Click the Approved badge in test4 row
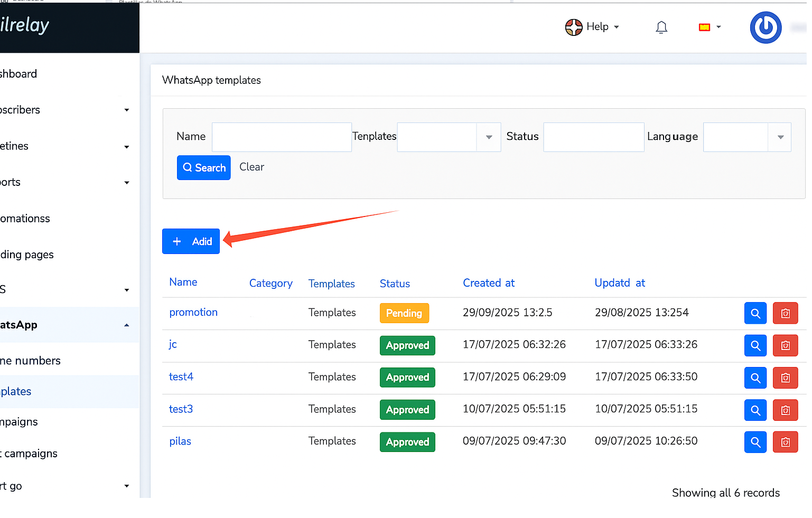Image resolution: width=812 pixels, height=518 pixels. tap(407, 378)
